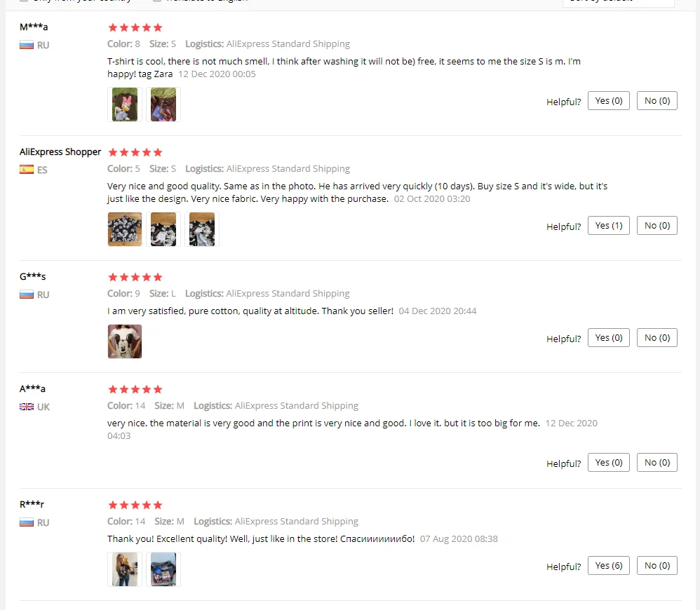Vote No on A***a's UK review
The image size is (700, 610).
tap(657, 463)
